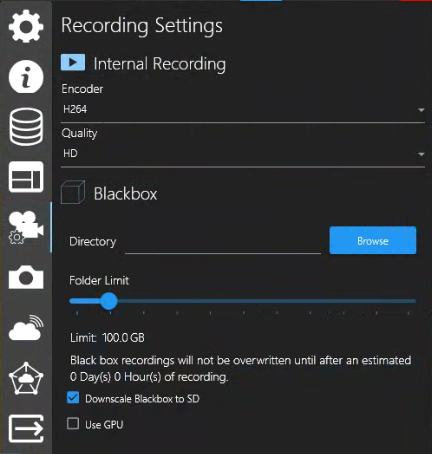Click the Internal Recording play icon

pos(73,62)
